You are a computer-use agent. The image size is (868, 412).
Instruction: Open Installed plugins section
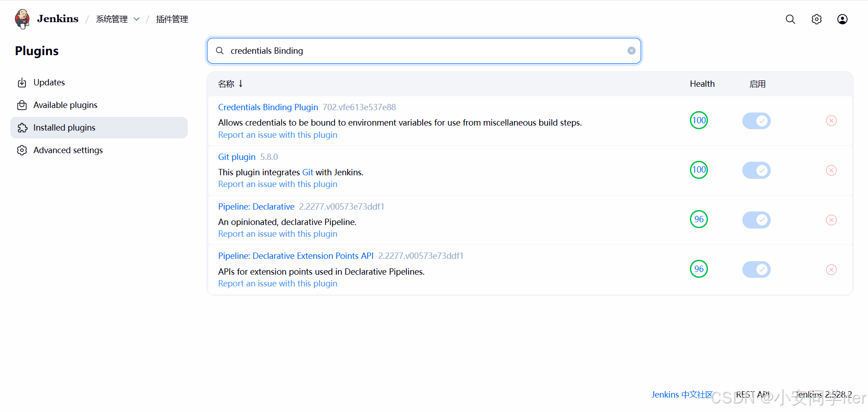[99, 128]
